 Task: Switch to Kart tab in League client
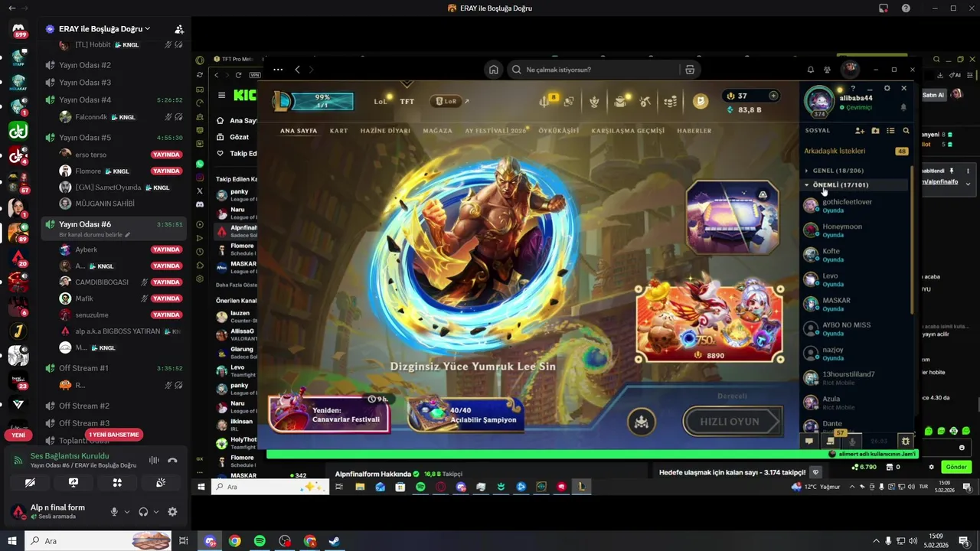pyautogui.click(x=338, y=131)
